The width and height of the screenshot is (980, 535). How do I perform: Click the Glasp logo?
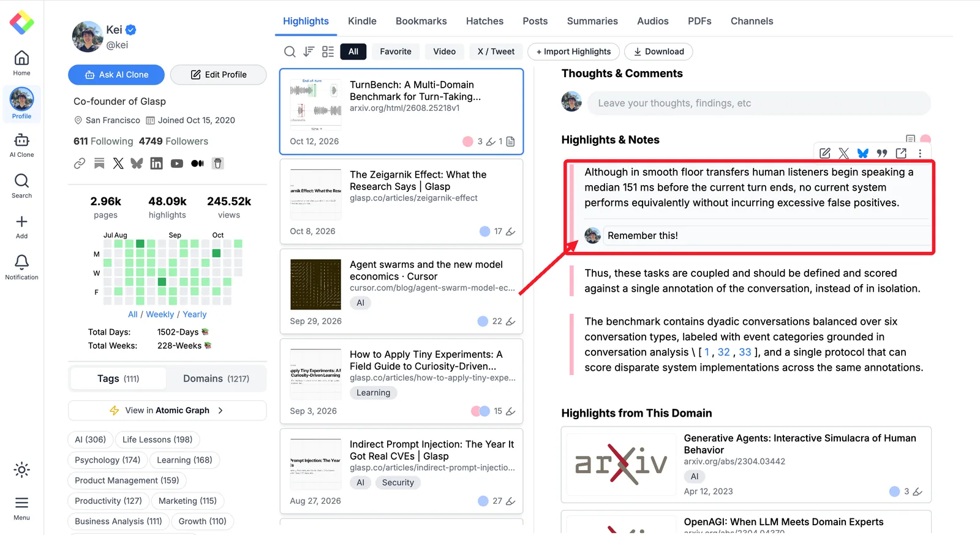point(21,23)
